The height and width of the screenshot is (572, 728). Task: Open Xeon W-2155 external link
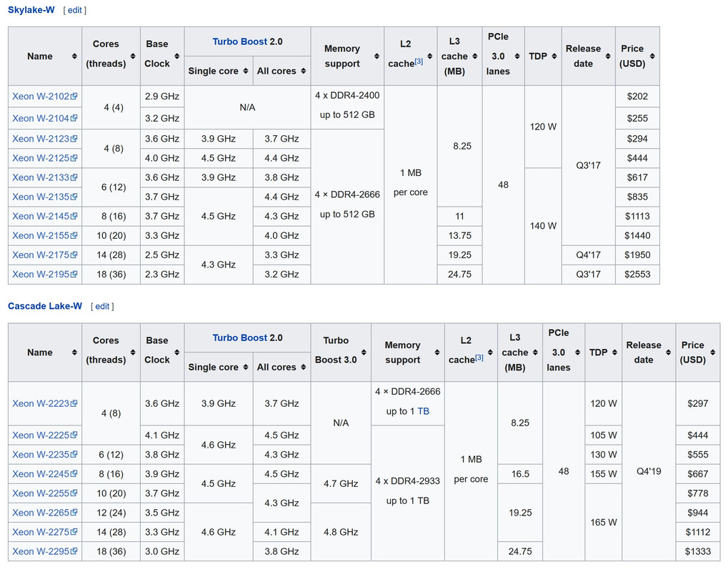[44, 235]
